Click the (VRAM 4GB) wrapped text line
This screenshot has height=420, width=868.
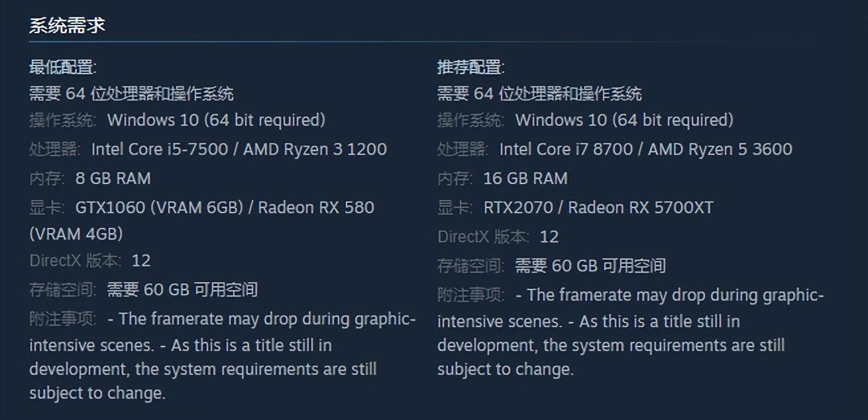76,234
